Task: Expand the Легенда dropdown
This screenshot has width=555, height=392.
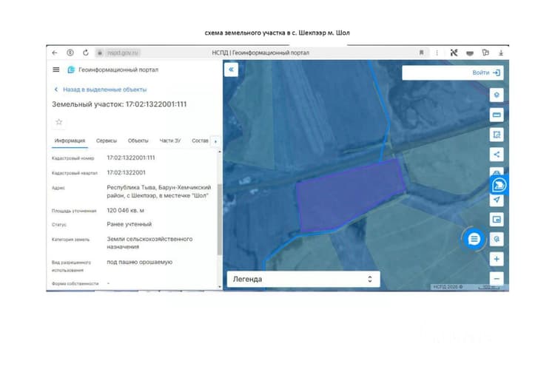Action: [x=303, y=279]
